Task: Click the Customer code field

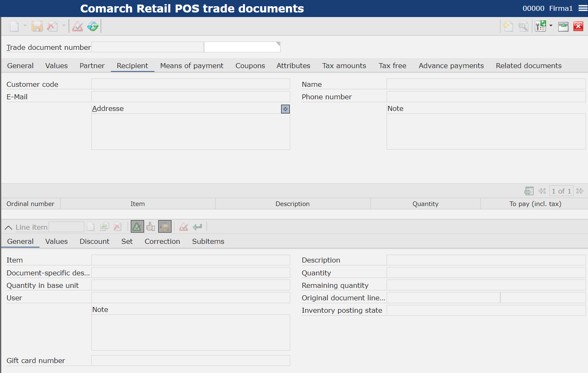Action: tap(191, 84)
